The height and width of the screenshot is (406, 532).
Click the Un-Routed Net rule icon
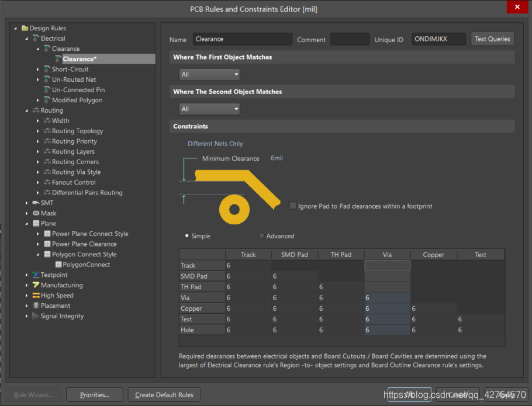47,79
